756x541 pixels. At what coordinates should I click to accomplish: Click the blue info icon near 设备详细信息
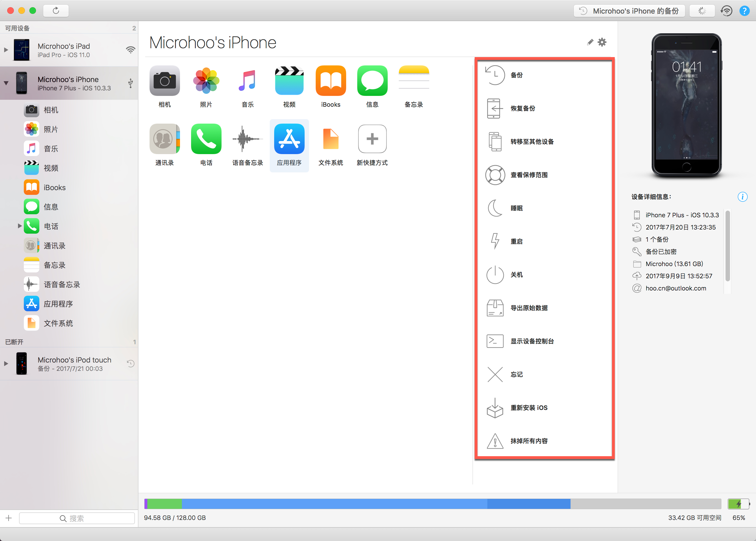742,197
